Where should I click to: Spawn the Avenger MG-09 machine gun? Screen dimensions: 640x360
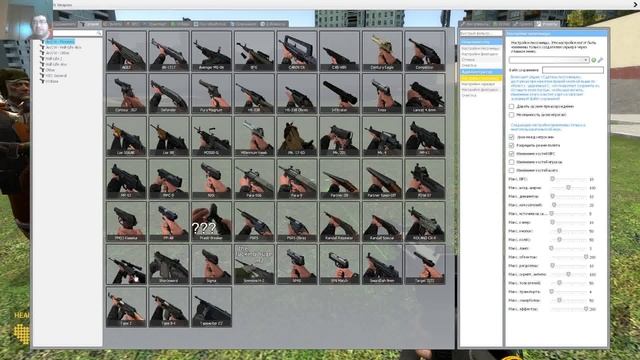click(211, 51)
